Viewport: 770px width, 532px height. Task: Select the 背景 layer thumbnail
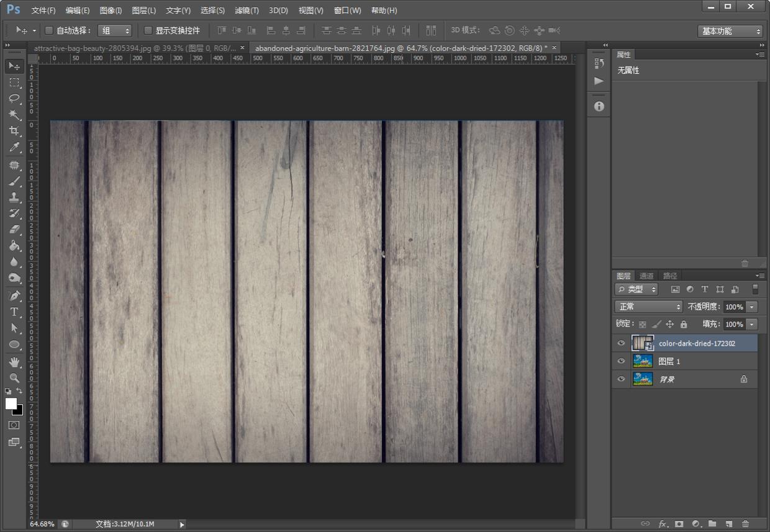642,379
